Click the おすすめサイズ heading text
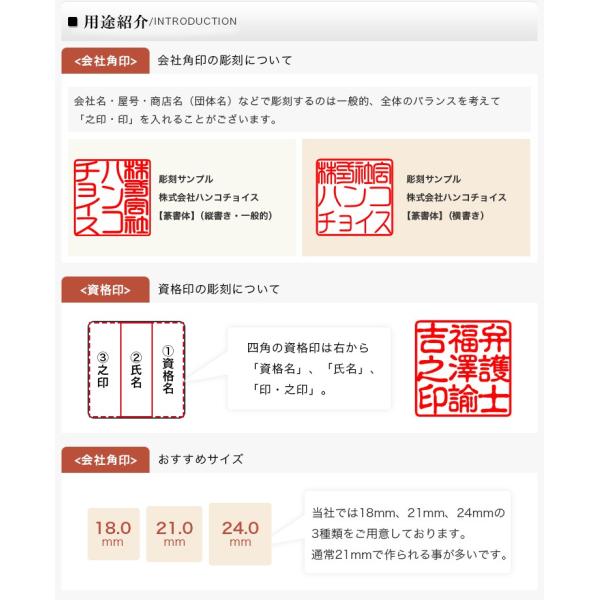 tap(201, 459)
